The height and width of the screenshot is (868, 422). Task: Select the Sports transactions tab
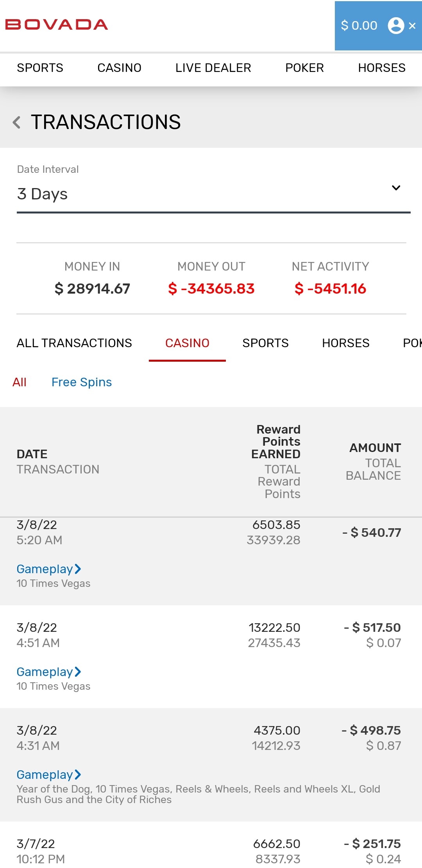(265, 343)
